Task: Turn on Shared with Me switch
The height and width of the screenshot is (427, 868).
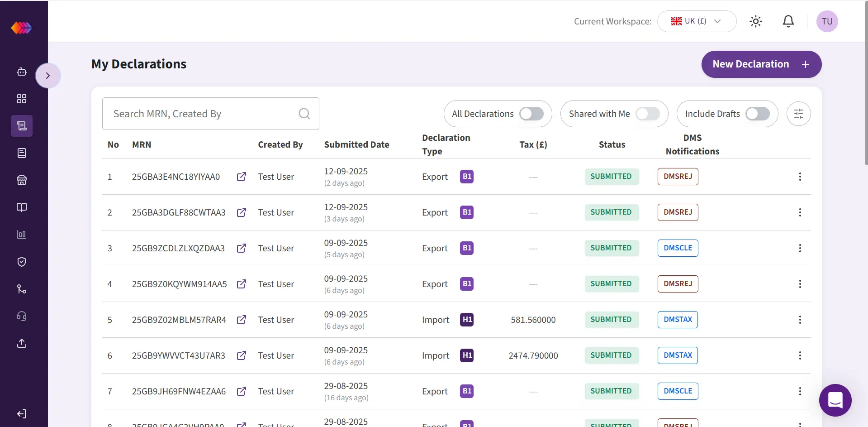Action: (x=647, y=114)
